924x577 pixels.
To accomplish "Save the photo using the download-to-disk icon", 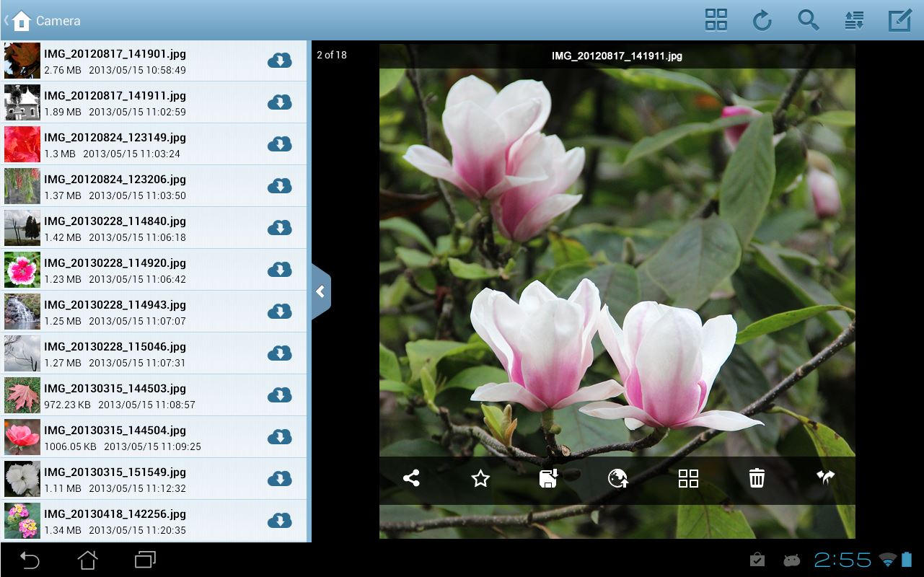I will [x=549, y=478].
